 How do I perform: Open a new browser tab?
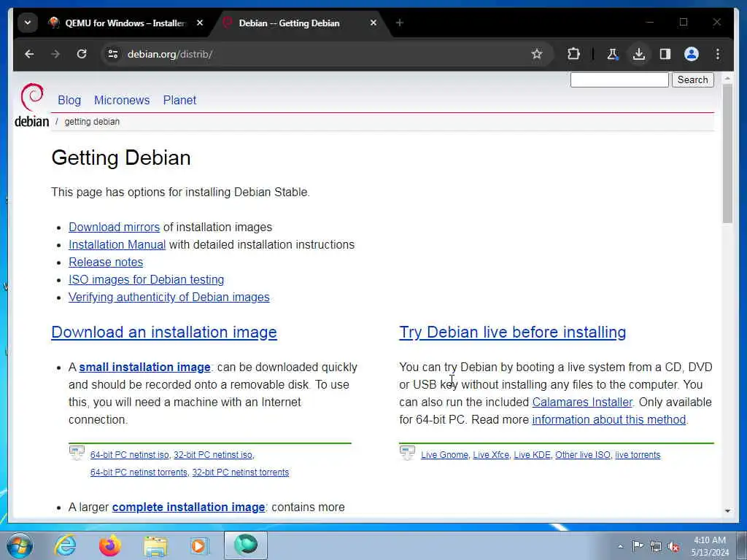(400, 23)
